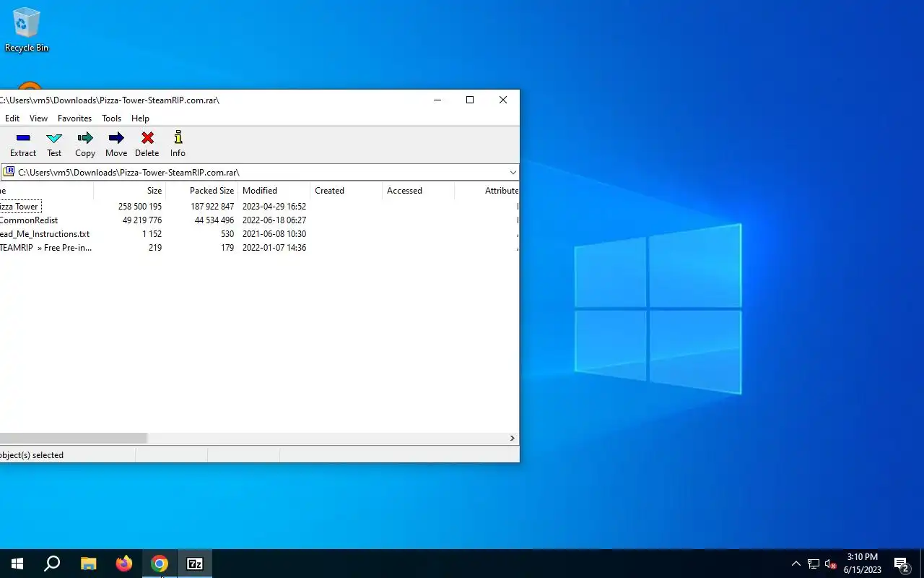Image resolution: width=924 pixels, height=578 pixels.
Task: Select the Read_Me_Instructions.txt file
Action: point(260,234)
